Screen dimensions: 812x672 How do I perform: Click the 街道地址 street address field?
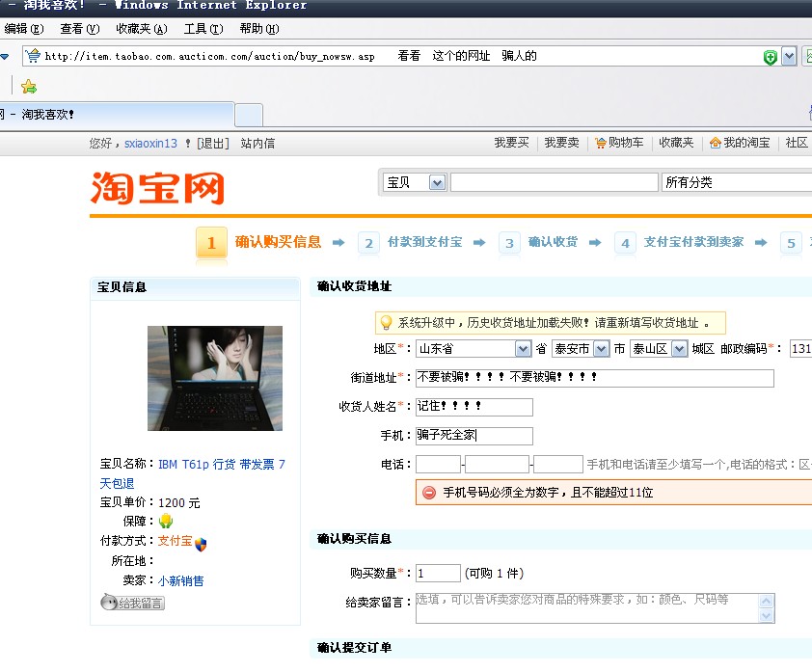click(595, 378)
